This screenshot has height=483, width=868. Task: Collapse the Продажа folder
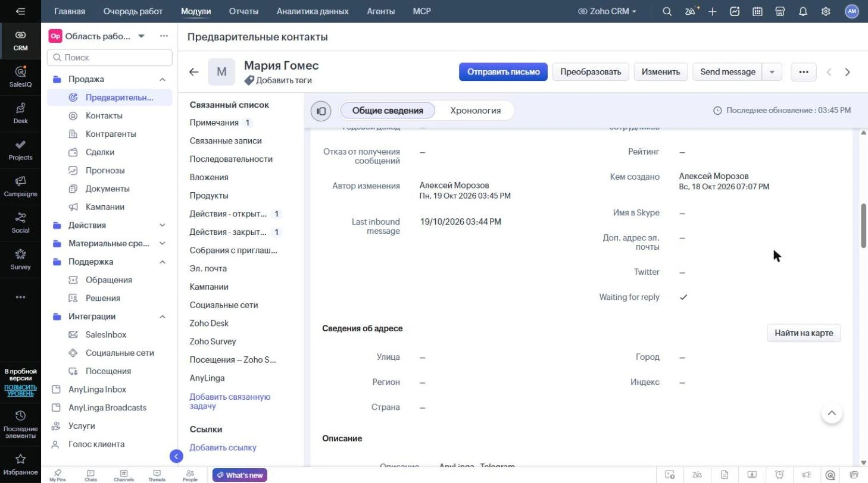click(x=162, y=79)
